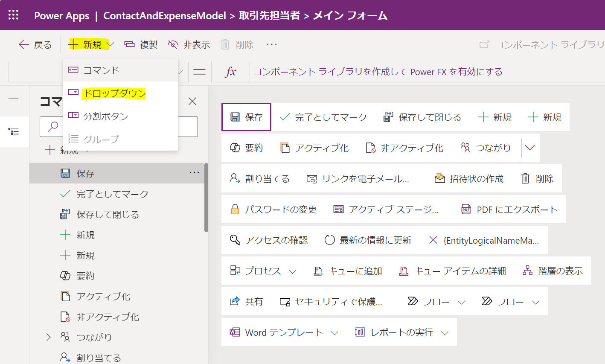Click the formula bar text field
605x364 pixels.
(x=427, y=72)
